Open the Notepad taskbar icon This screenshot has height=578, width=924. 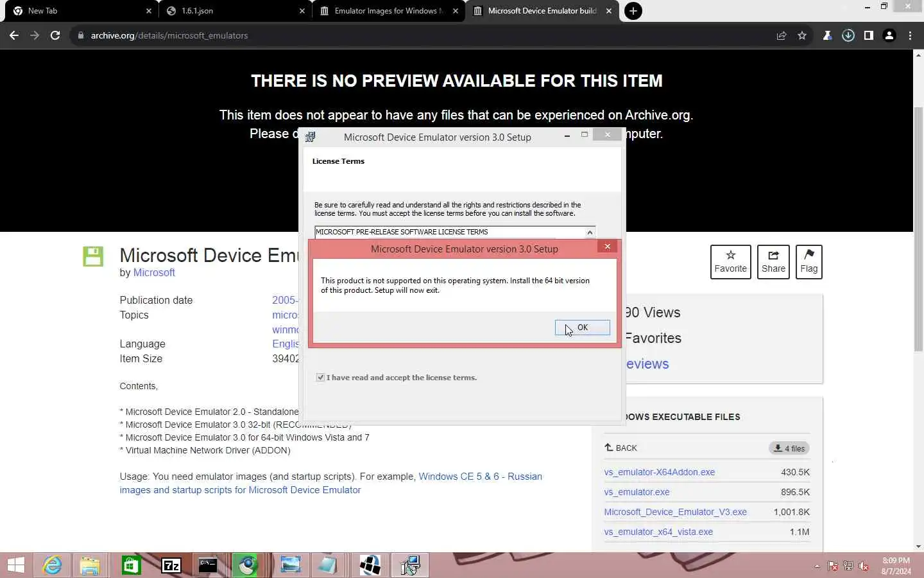pyautogui.click(x=328, y=565)
